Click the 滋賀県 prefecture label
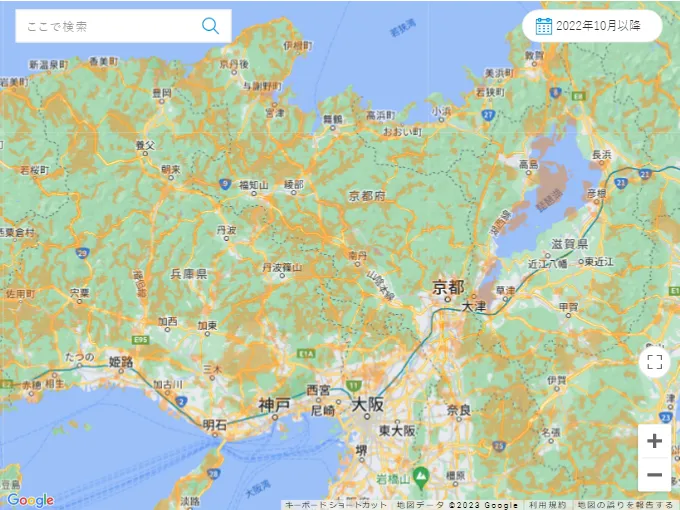The width and height of the screenshot is (680, 510). tap(569, 244)
